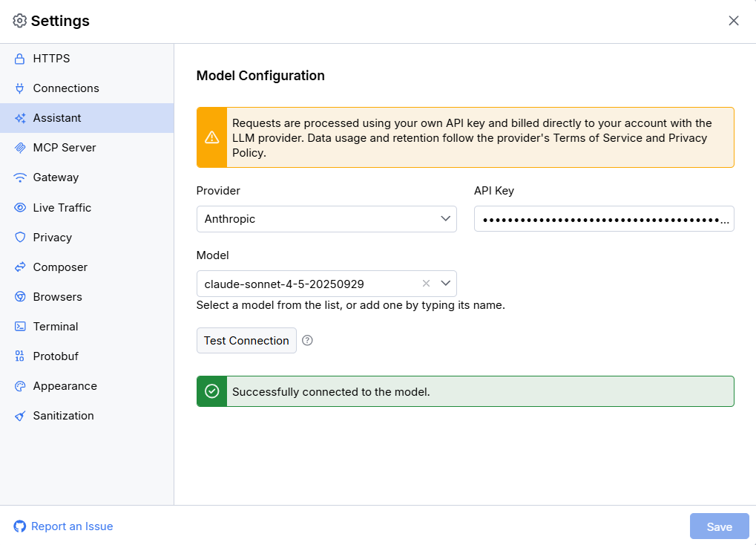Expand the Model selection dropdown
Viewport: 756px width, 545px height.
445,283
